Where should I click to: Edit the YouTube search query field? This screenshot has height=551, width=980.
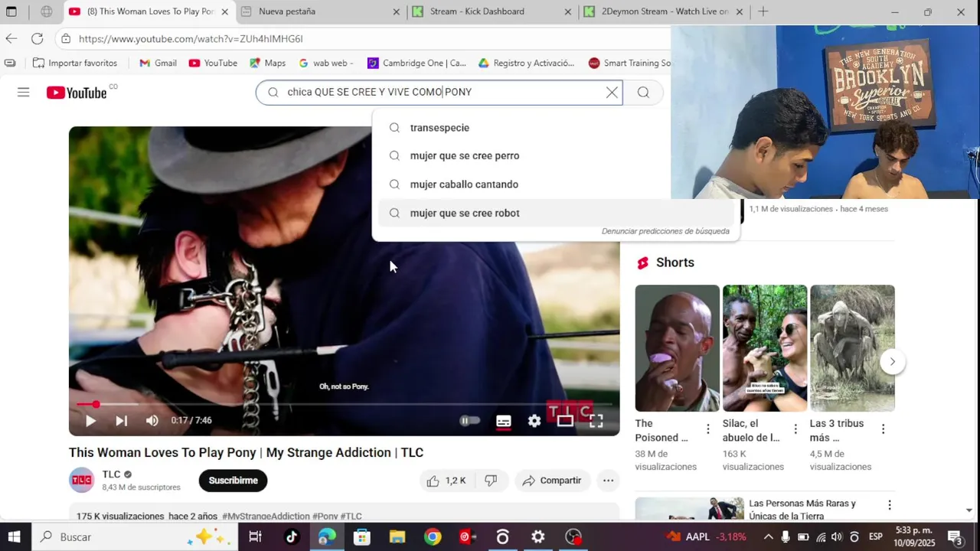pyautogui.click(x=440, y=93)
